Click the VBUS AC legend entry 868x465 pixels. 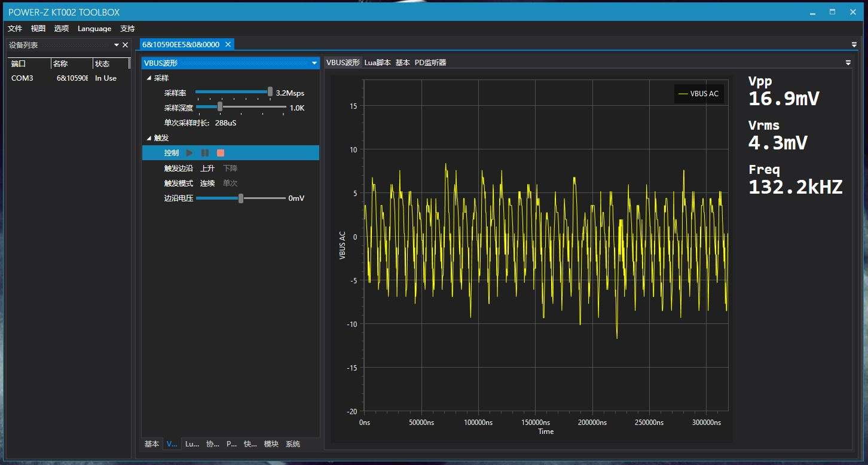coord(699,94)
